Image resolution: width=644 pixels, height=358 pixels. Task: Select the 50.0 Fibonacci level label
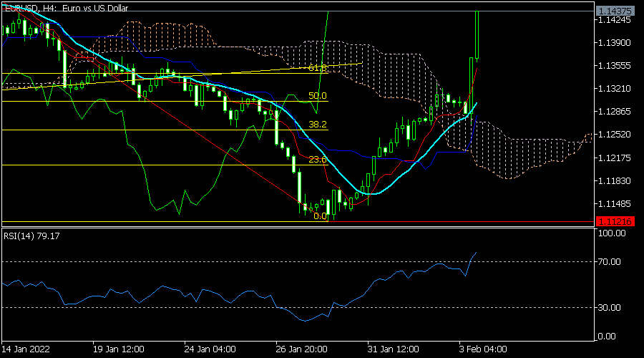[318, 96]
